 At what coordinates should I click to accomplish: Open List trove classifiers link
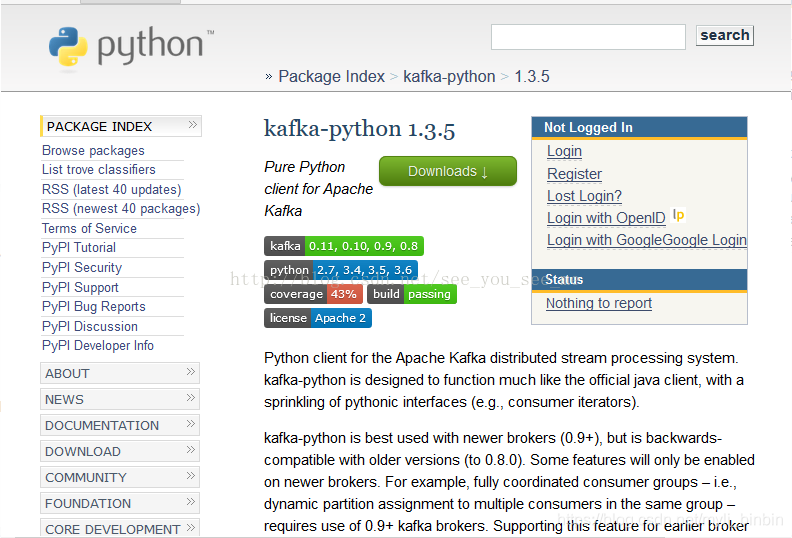tap(98, 170)
